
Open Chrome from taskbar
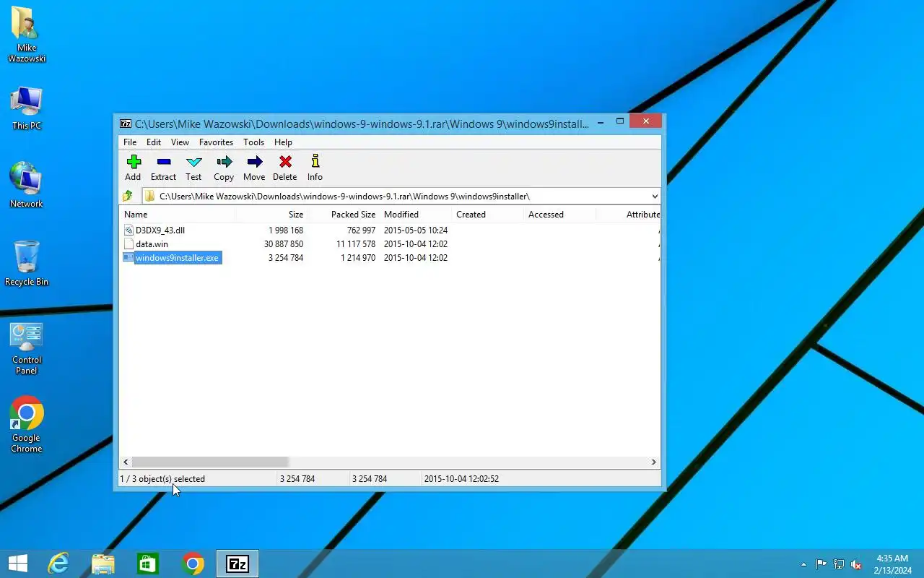point(193,564)
